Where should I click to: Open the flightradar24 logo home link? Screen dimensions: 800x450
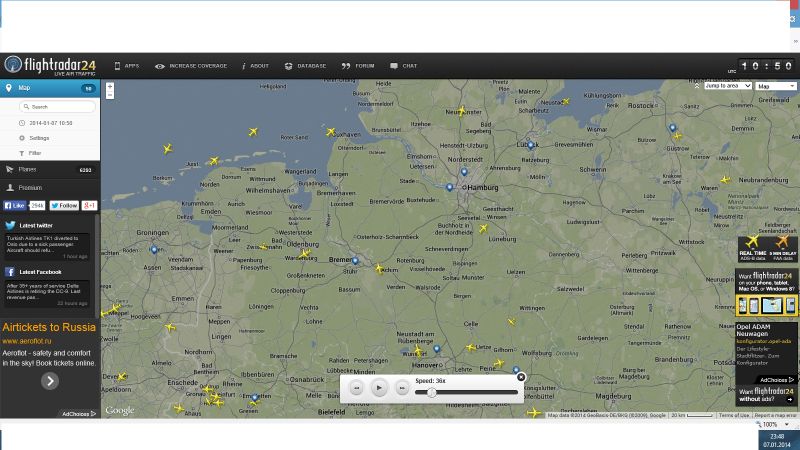pos(50,65)
